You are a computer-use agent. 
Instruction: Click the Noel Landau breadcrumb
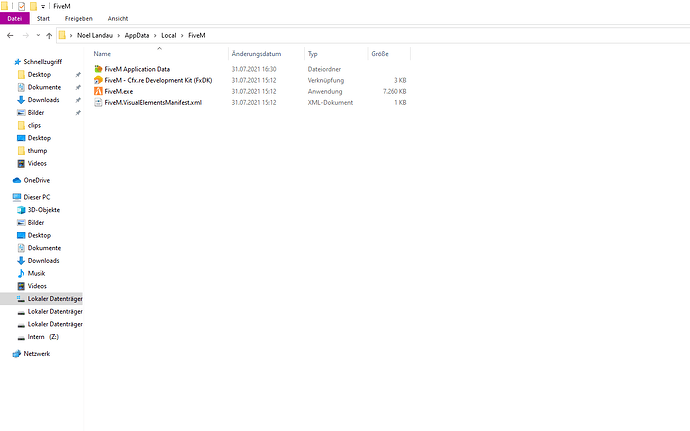[x=95, y=35]
